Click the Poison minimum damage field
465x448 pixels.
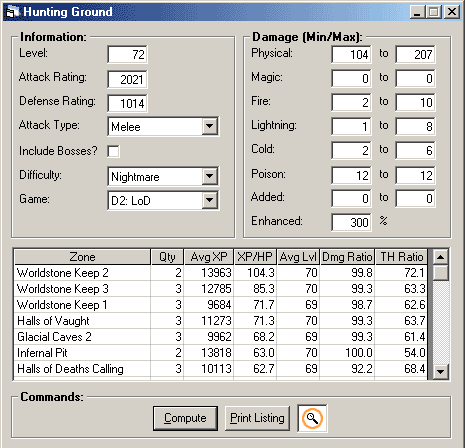click(351, 175)
